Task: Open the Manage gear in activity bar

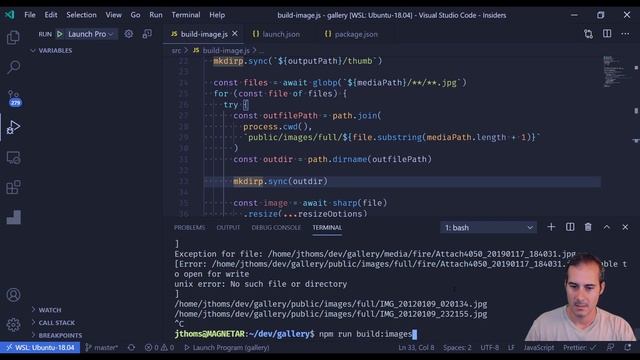Action: tap(13, 324)
